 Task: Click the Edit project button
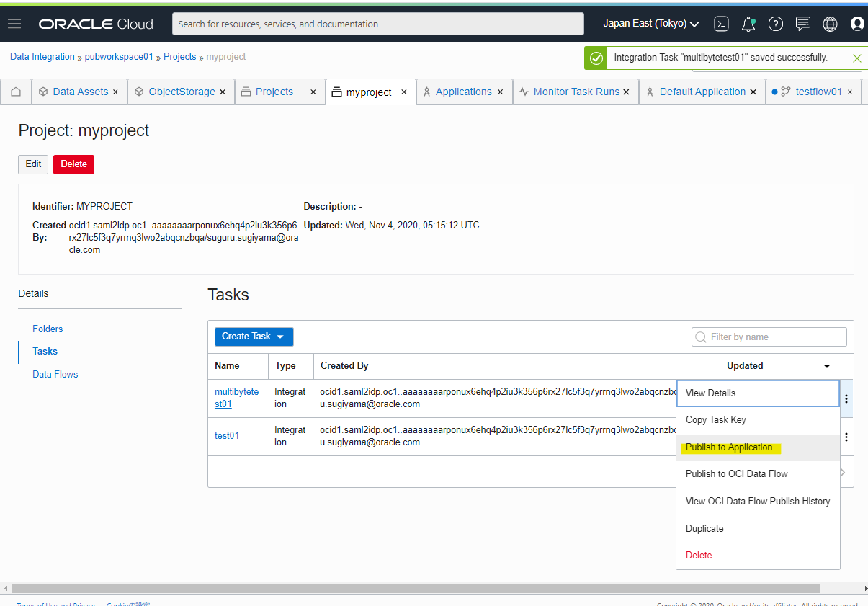33,164
